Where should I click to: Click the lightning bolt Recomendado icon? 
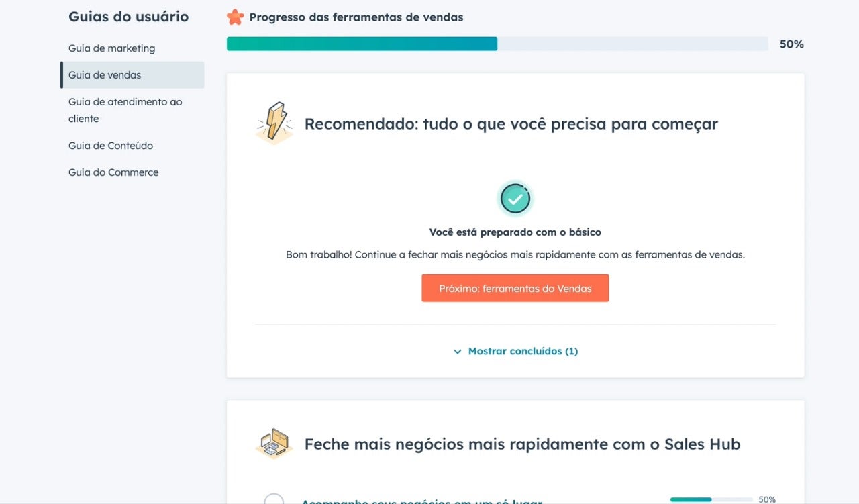pos(274,123)
